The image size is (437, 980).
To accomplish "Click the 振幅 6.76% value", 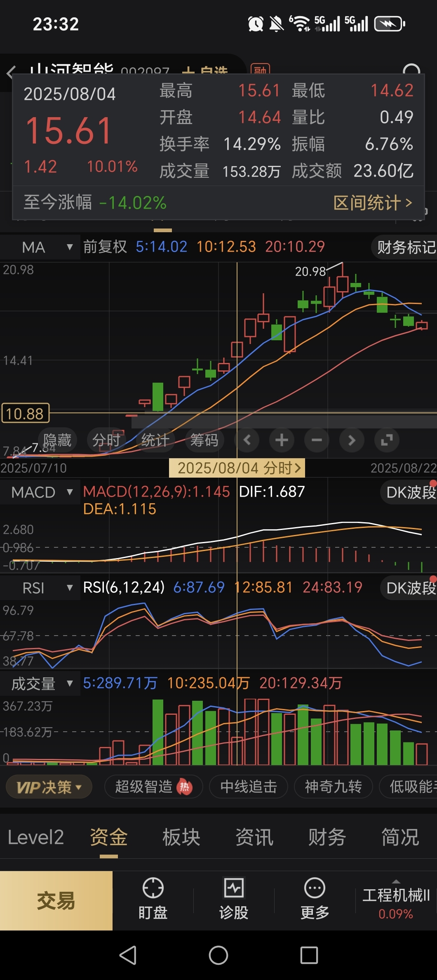I will 389,144.
